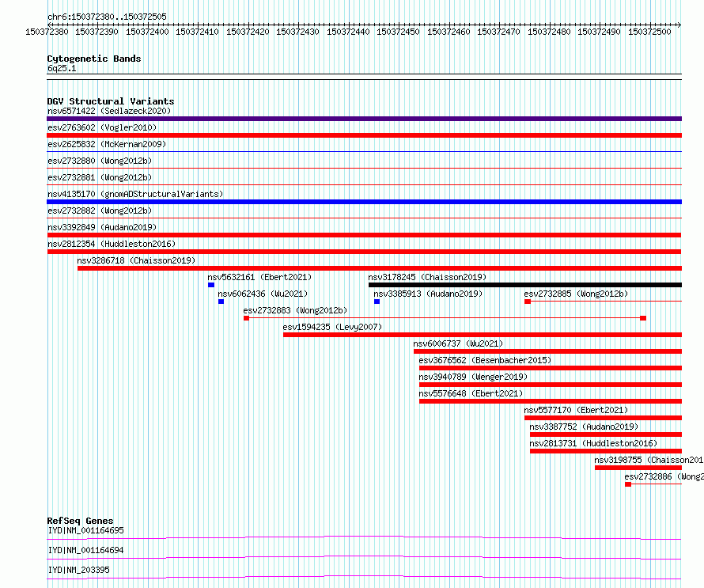This screenshot has height=588, width=704.
Task: Click nsv3178245 (Chaisson2019) label
Action: (x=427, y=277)
